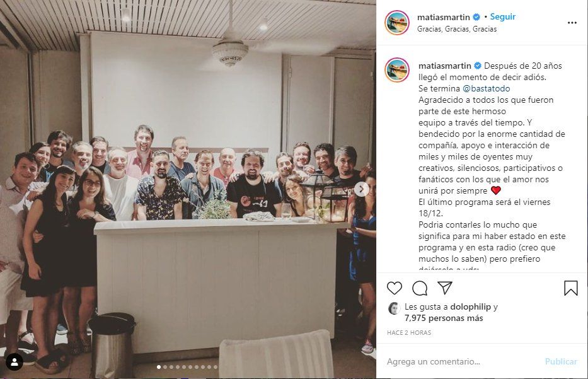This screenshot has width=588, height=379.
Task: Click matiasmartin username in header
Action: click(x=443, y=17)
